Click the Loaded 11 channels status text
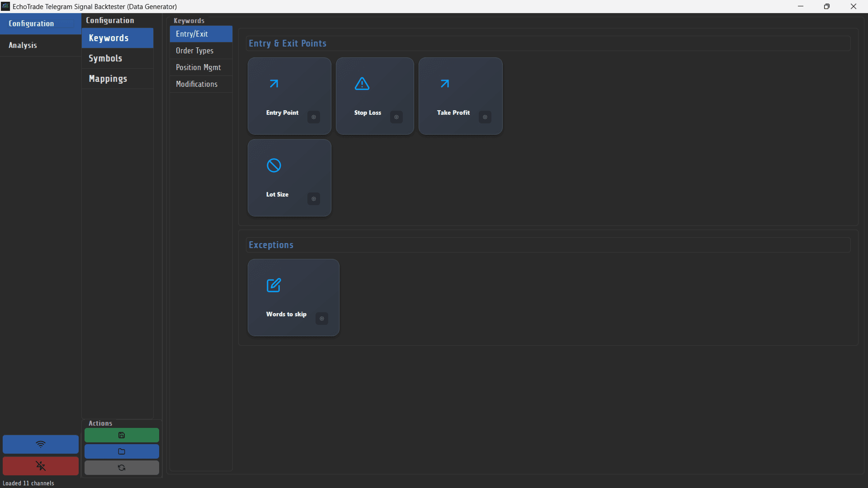The width and height of the screenshot is (868, 488). [28, 483]
